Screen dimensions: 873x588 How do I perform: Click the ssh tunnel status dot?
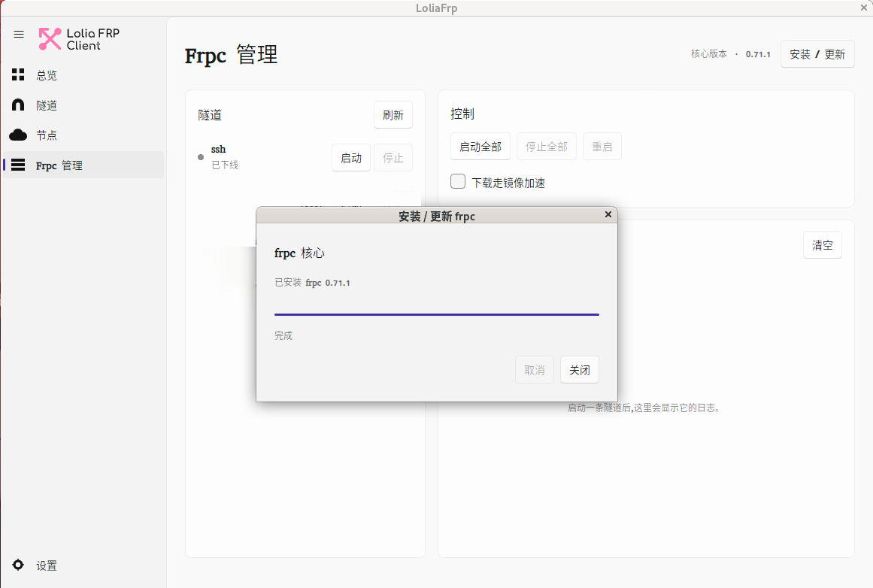coord(201,157)
